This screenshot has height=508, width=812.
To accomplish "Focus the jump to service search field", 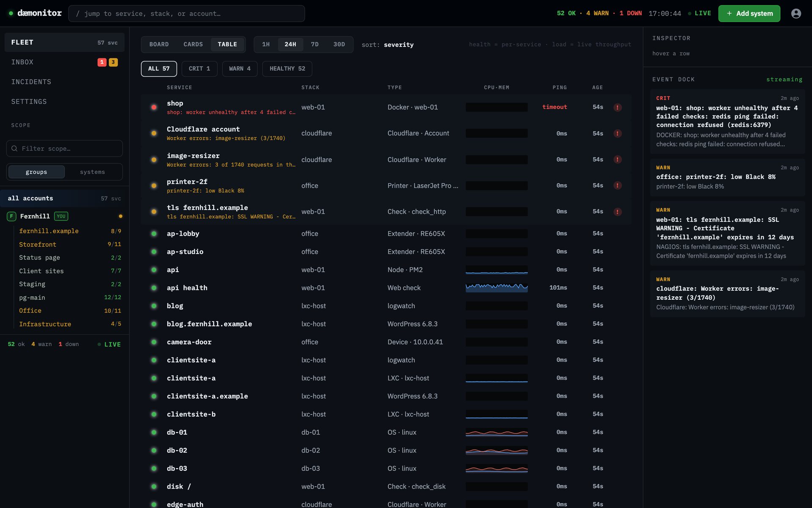I will coord(187,14).
